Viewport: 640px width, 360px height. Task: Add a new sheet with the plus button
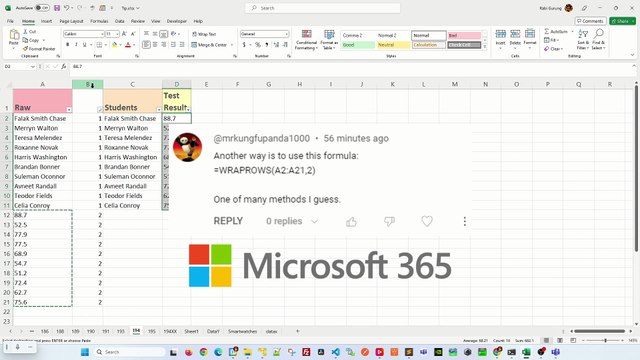coord(298,331)
